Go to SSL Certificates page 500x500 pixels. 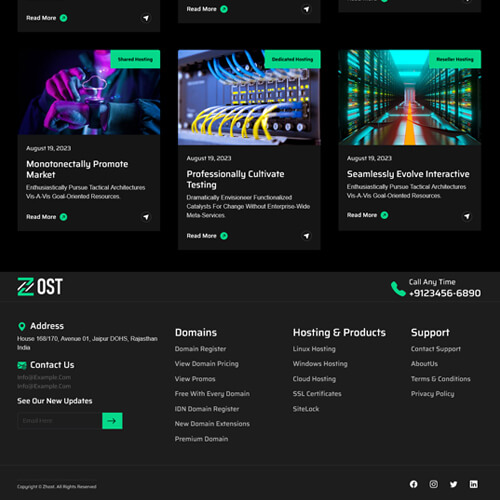tap(317, 394)
